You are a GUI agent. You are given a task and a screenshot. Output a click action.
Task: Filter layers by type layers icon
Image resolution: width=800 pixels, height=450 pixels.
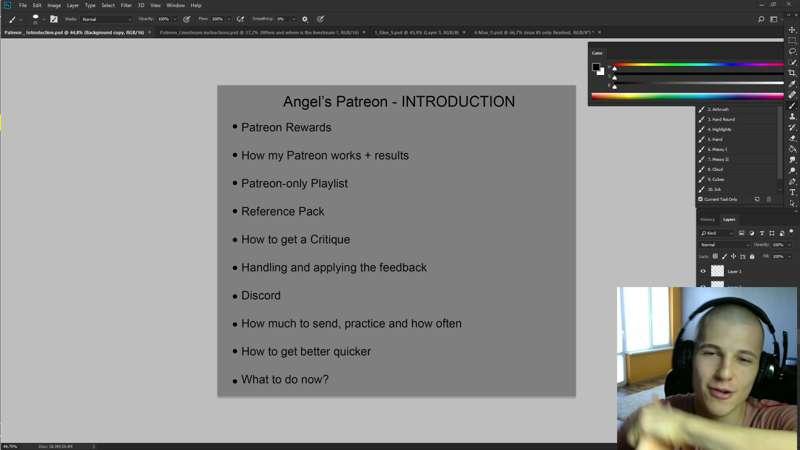tap(762, 233)
